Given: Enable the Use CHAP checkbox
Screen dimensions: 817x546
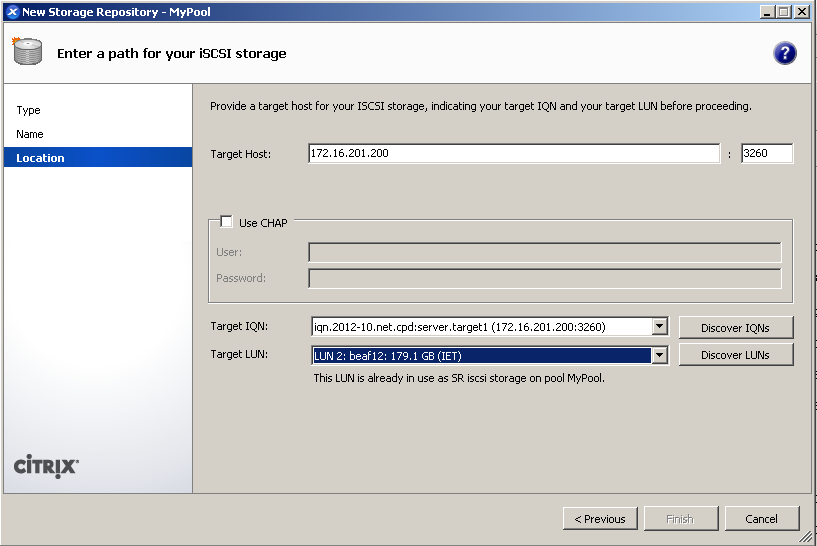Looking at the screenshot, I should (226, 222).
